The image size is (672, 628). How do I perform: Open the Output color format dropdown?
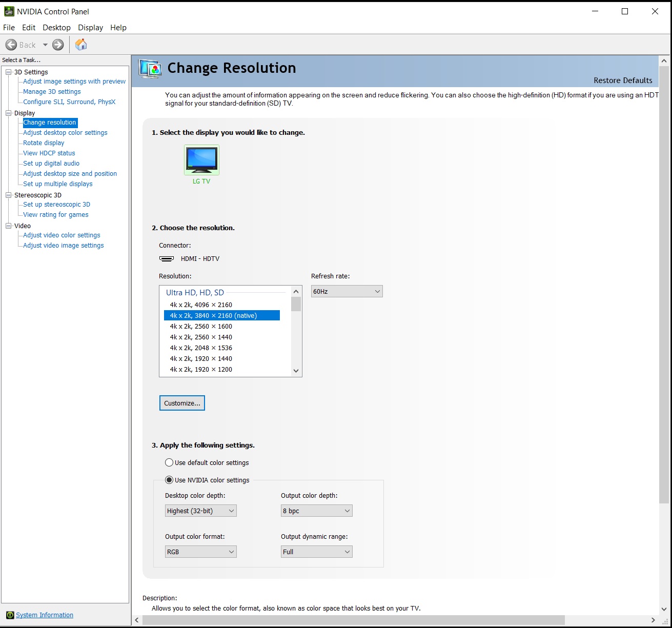click(200, 552)
